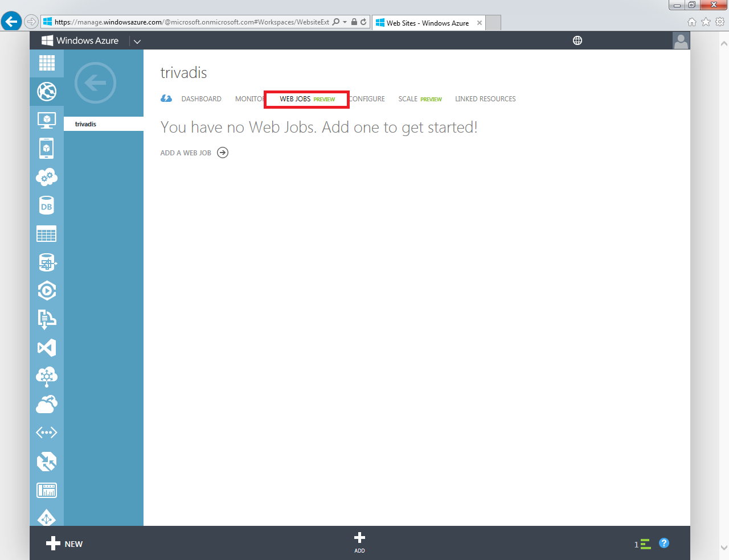Click the ADD A WEB JOB link
Image resolution: width=729 pixels, height=560 pixels.
186,153
